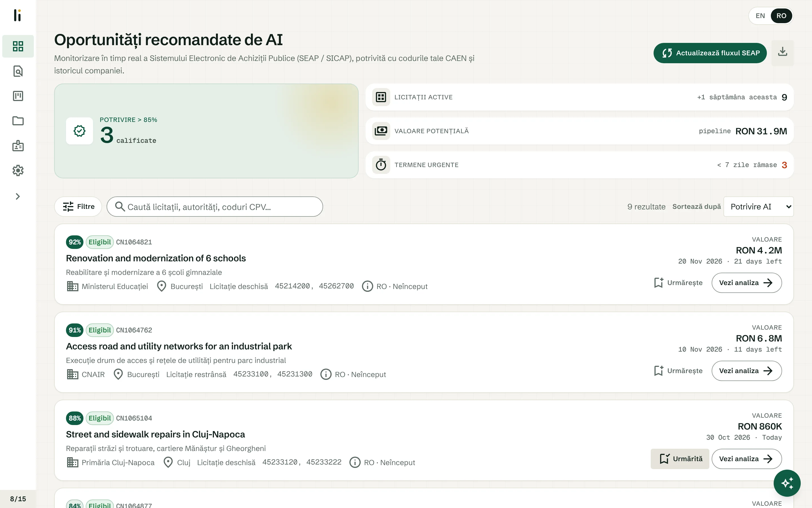812x508 pixels.
Task: Open the kanban board icon in sidebar
Action: tap(18, 96)
